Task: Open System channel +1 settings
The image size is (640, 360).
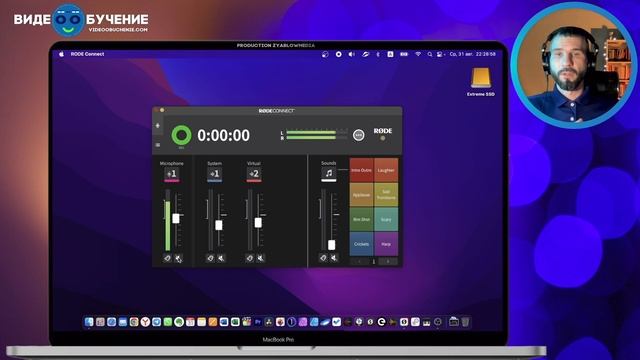Action: point(214,174)
